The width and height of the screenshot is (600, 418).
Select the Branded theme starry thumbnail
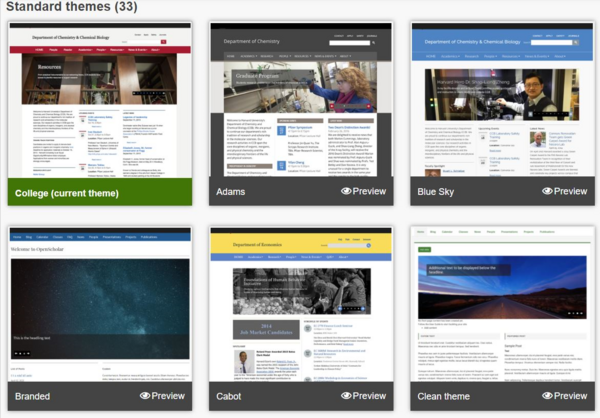99,304
